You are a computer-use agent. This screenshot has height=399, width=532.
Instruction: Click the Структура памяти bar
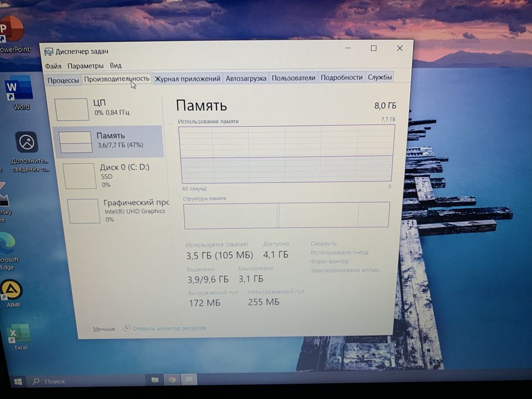pos(286,215)
